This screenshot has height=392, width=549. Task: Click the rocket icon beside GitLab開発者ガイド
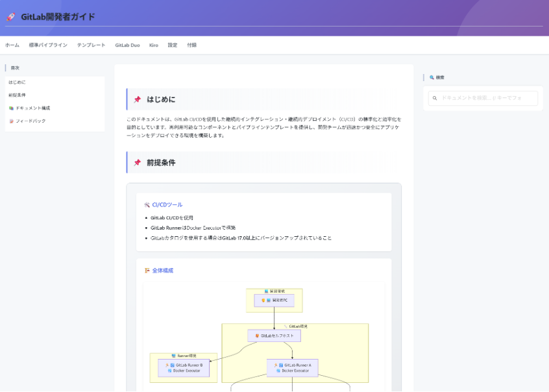tap(11, 18)
